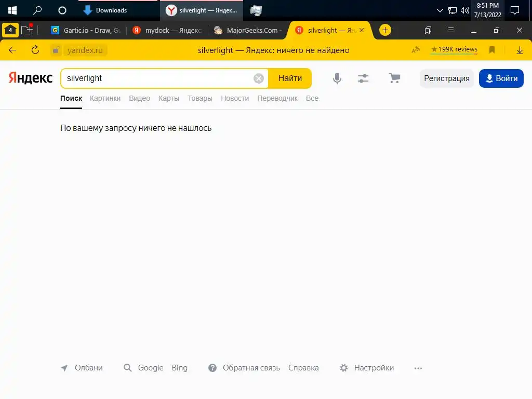Go back to previous page
Image resolution: width=532 pixels, height=399 pixels.
tap(12, 50)
